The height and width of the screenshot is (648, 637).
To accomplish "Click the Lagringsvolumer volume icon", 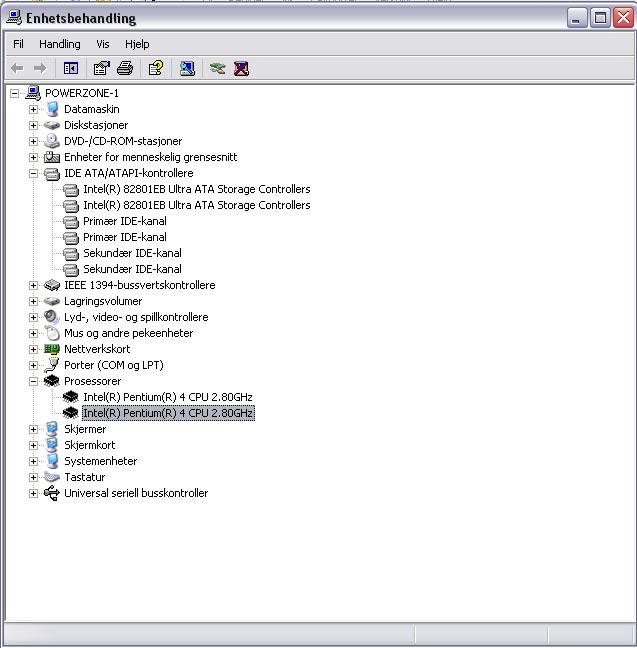I will (52, 301).
